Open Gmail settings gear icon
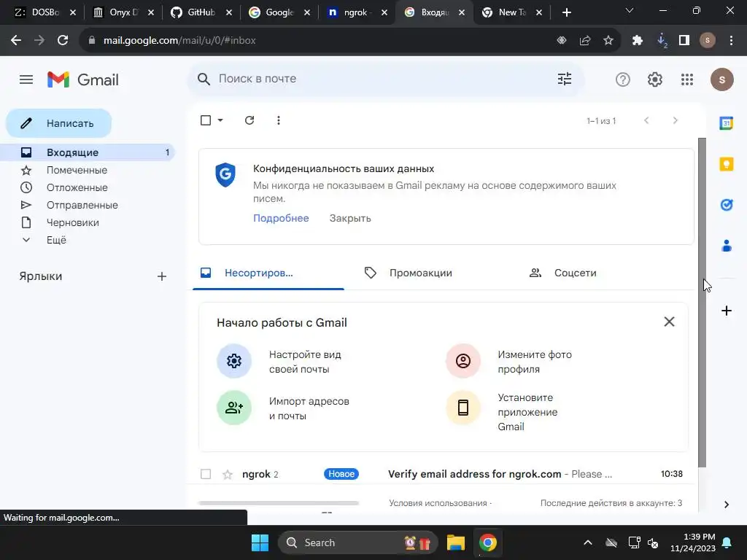 655,79
